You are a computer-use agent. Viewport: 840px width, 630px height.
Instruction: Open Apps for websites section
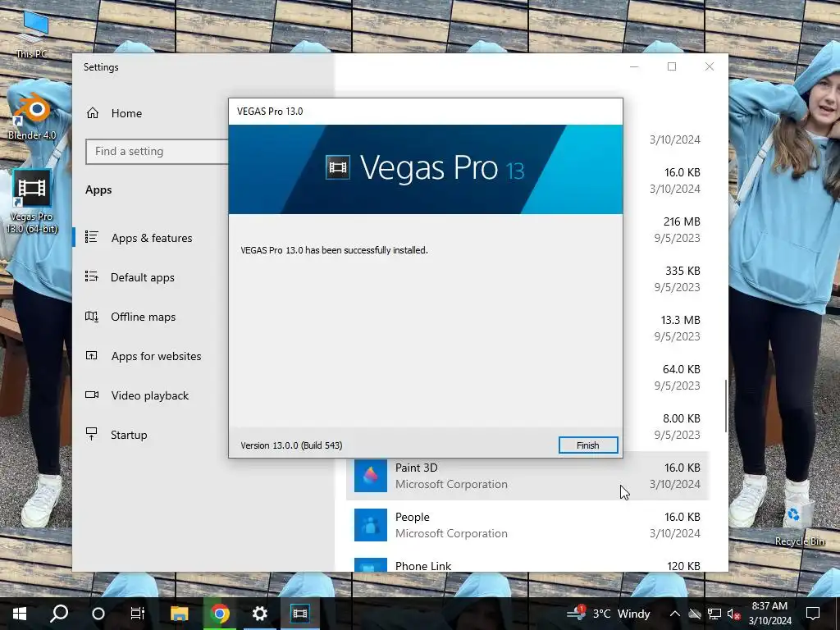coord(156,356)
